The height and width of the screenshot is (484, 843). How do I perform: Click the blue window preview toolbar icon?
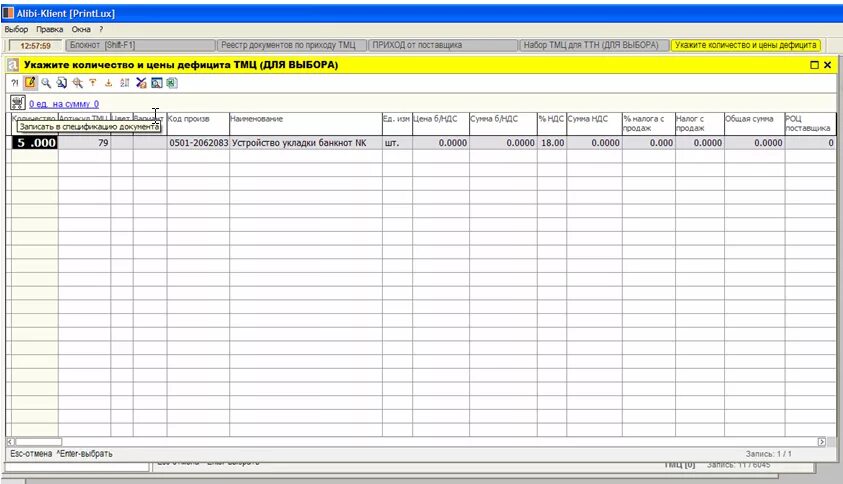point(156,83)
